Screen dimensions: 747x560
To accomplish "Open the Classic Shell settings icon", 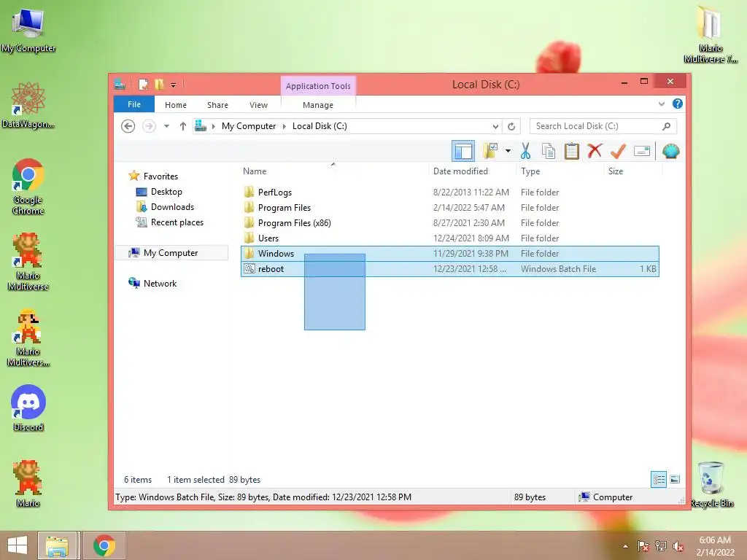I will tap(670, 152).
